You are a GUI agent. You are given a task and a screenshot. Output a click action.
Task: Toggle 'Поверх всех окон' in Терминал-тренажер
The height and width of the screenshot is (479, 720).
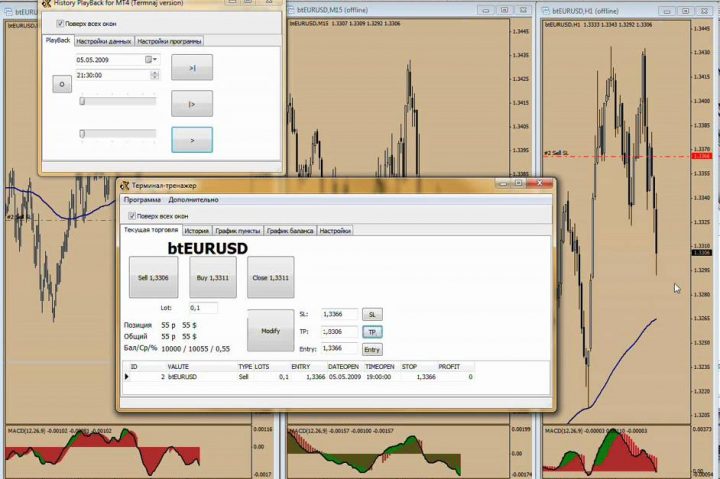tap(131, 215)
